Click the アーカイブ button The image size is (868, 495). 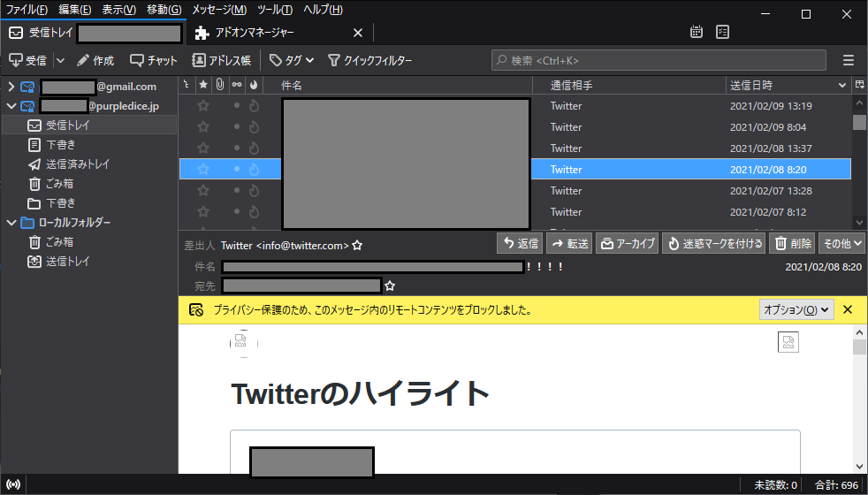click(628, 243)
